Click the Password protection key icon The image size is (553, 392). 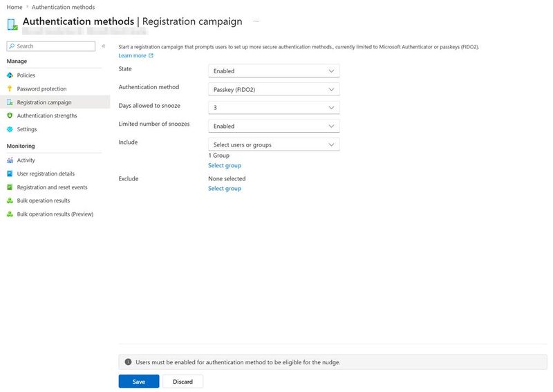point(10,88)
